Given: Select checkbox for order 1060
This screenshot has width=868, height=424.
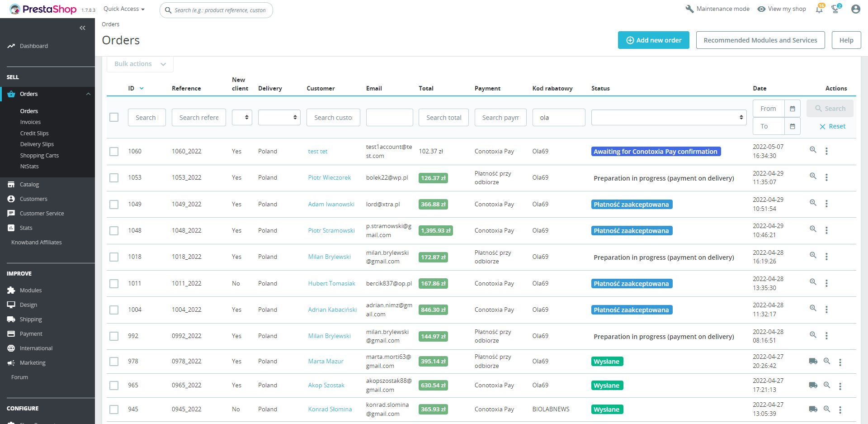Looking at the screenshot, I should pos(114,152).
